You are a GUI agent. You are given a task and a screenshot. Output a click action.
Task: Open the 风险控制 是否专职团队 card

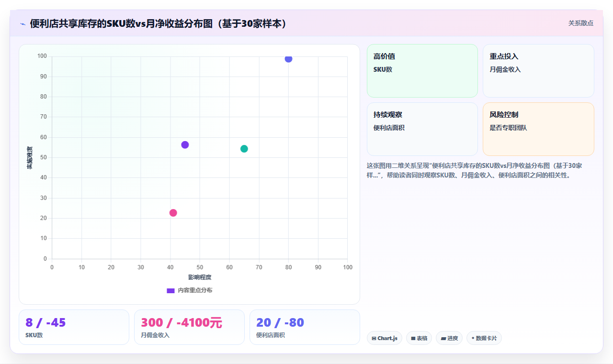pos(538,129)
